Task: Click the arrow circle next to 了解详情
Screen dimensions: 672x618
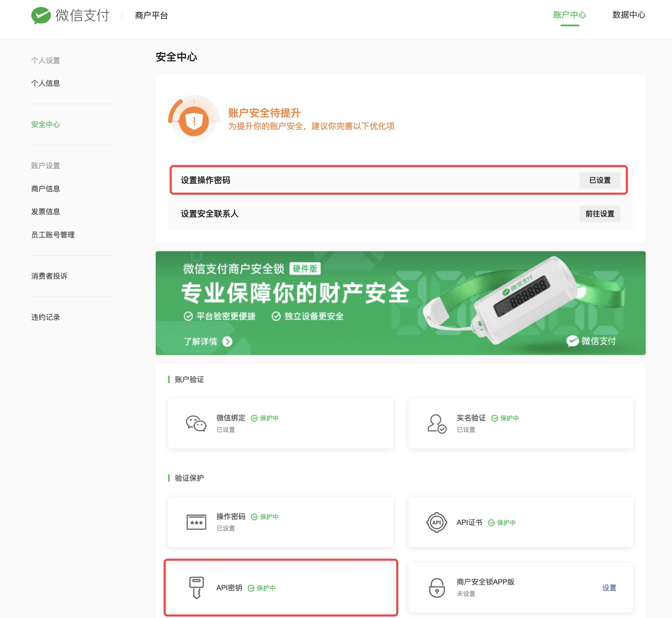Action: pos(227,342)
